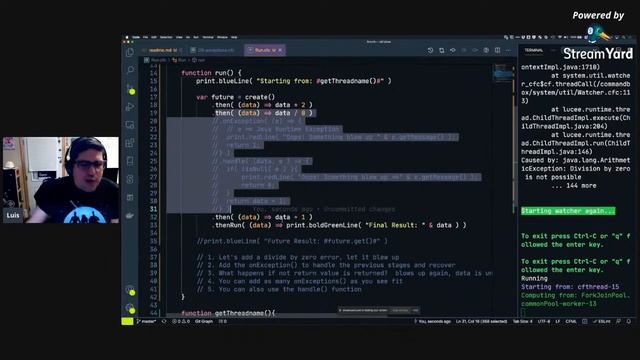The height and width of the screenshot is (360, 640).
Task: Click the CFML language mode in status bar
Action: point(571,322)
